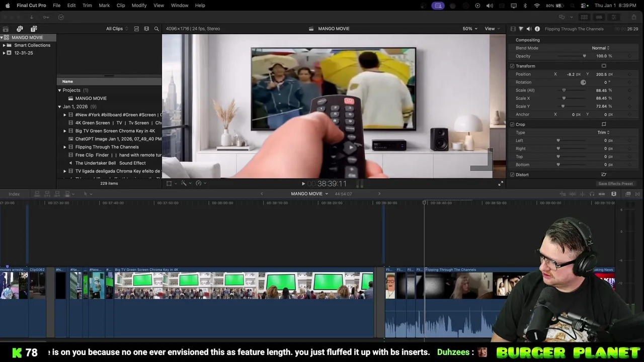The image size is (644, 362).
Task: Expand Flipping Through The Channels clip row
Action: [65, 147]
